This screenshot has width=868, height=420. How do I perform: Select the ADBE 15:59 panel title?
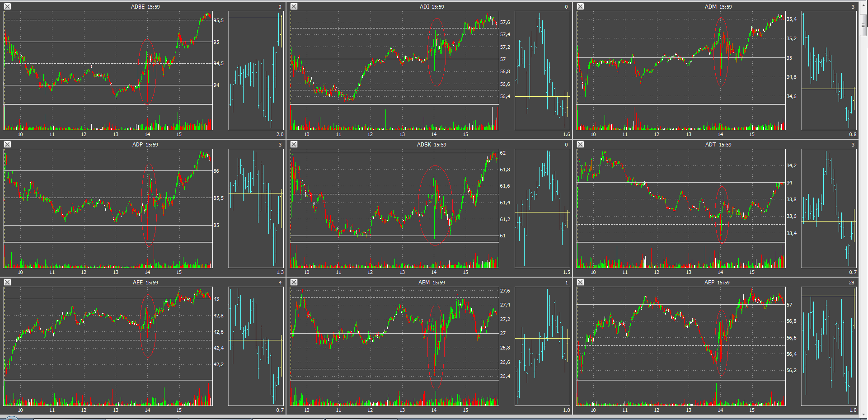click(145, 7)
